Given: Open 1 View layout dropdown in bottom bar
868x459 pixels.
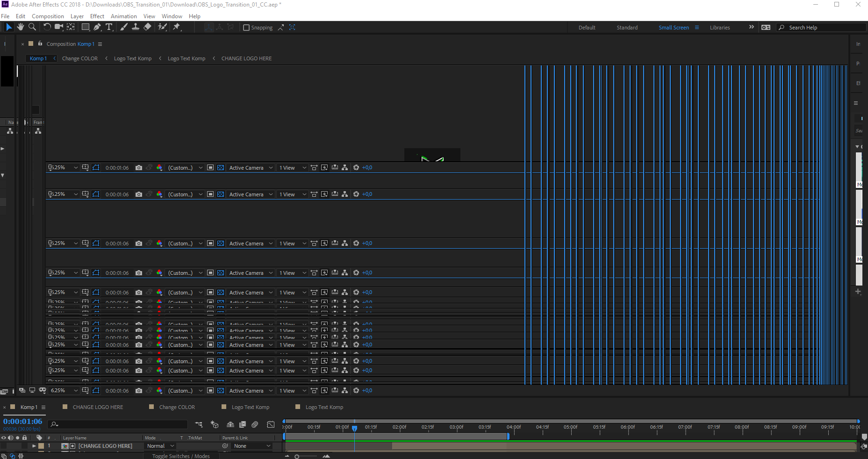Looking at the screenshot, I should pyautogui.click(x=293, y=390).
